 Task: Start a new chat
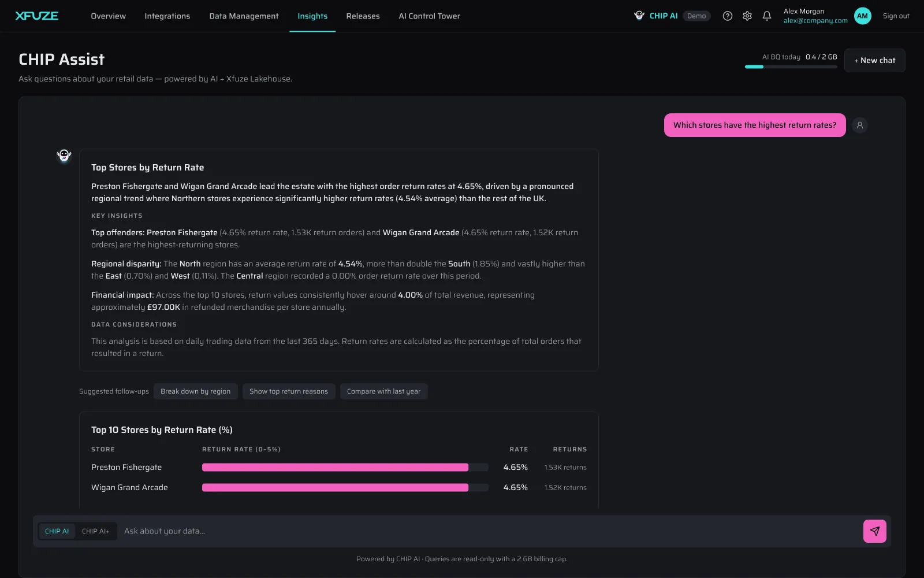pyautogui.click(x=874, y=61)
